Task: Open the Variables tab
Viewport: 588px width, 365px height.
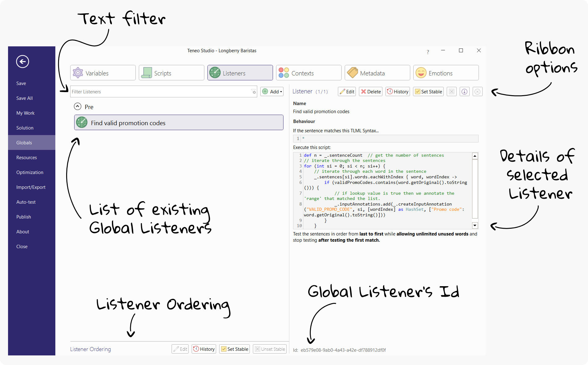Action: [103, 73]
